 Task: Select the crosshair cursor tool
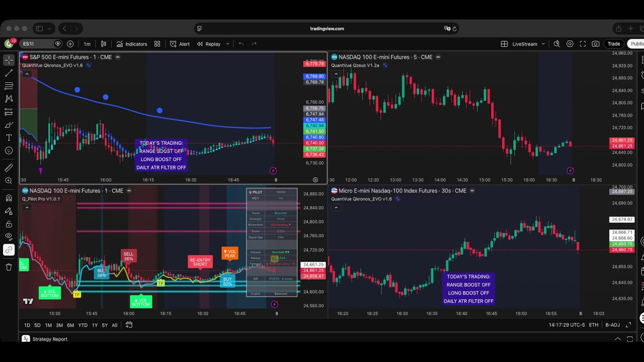[9, 60]
